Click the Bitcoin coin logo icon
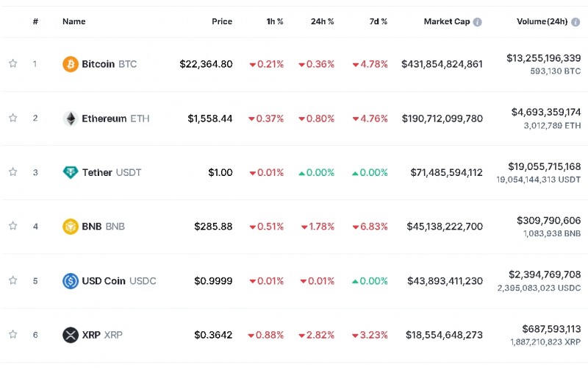The height and width of the screenshot is (368, 588). click(x=71, y=64)
